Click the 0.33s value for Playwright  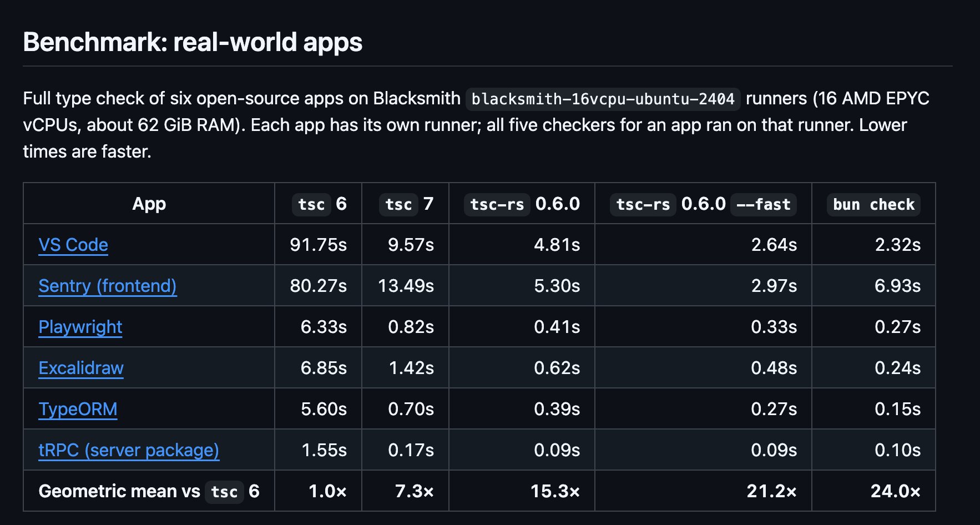pyautogui.click(x=774, y=327)
